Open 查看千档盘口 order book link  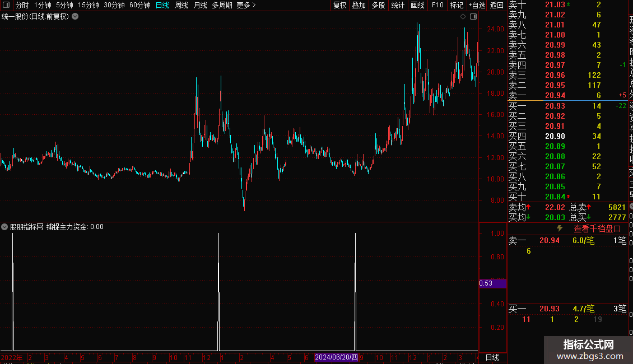point(597,228)
